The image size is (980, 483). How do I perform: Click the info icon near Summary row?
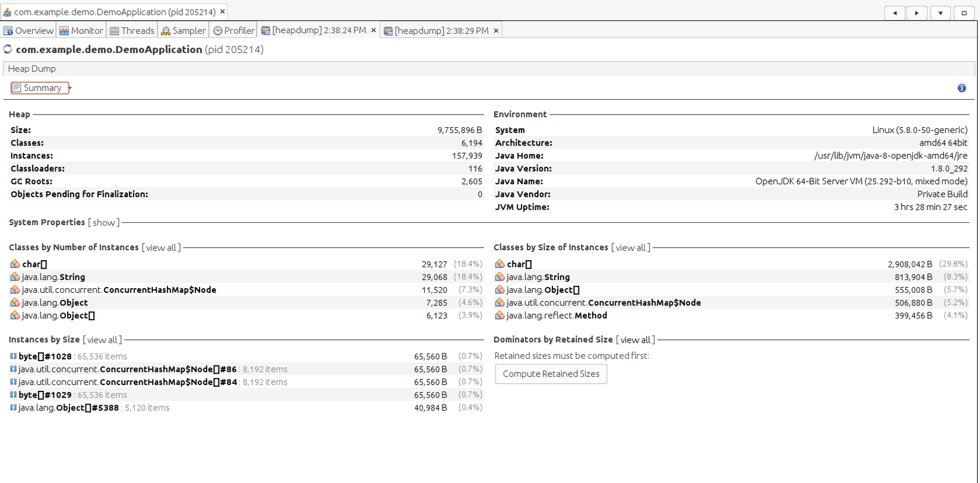click(962, 88)
